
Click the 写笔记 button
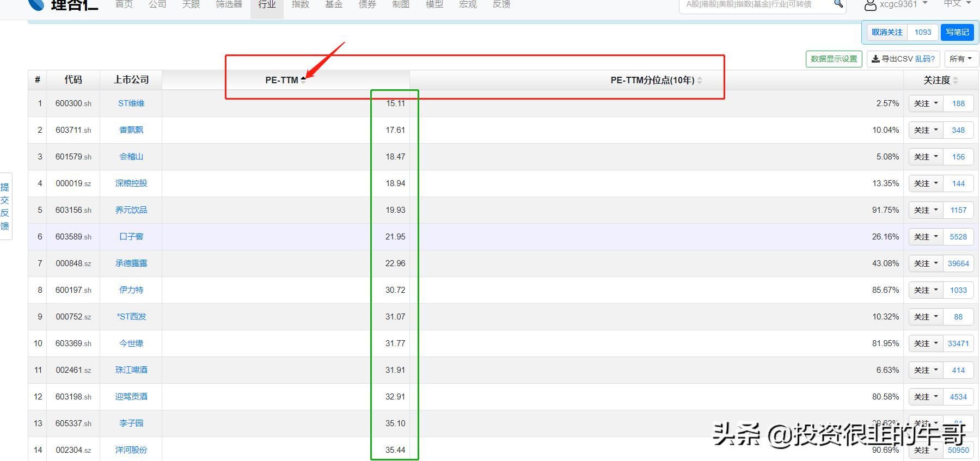pos(957,32)
